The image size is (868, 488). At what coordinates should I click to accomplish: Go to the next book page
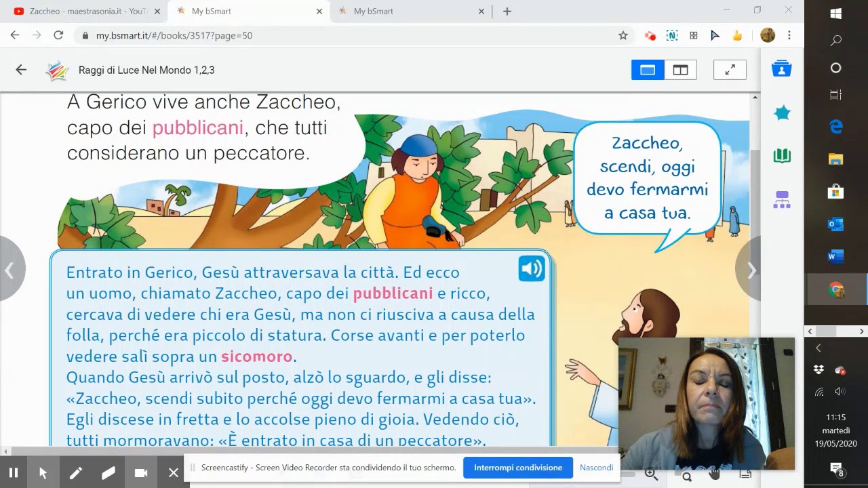(750, 270)
